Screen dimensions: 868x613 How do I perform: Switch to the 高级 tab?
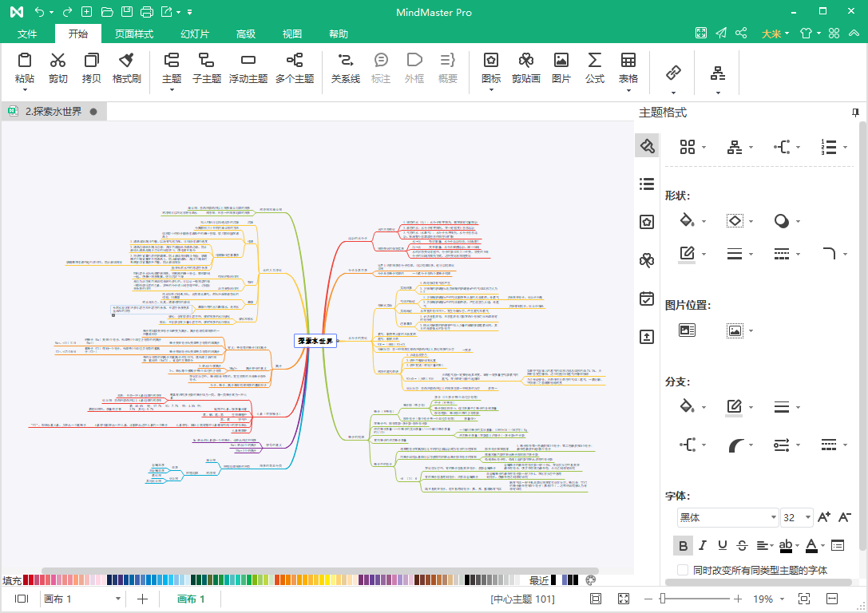point(246,34)
